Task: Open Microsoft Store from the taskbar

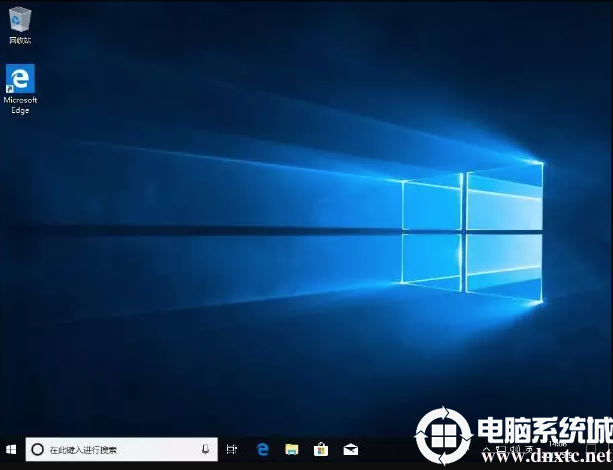Action: coord(321,450)
